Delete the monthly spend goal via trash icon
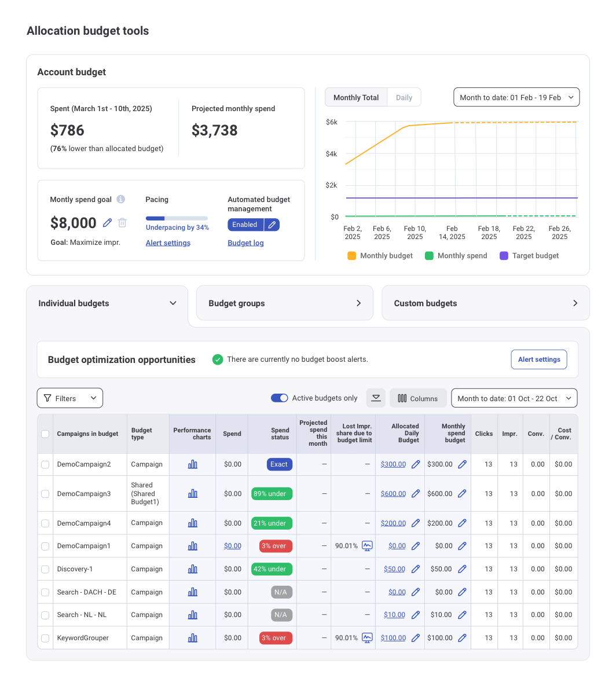The image size is (616, 690). click(x=122, y=223)
